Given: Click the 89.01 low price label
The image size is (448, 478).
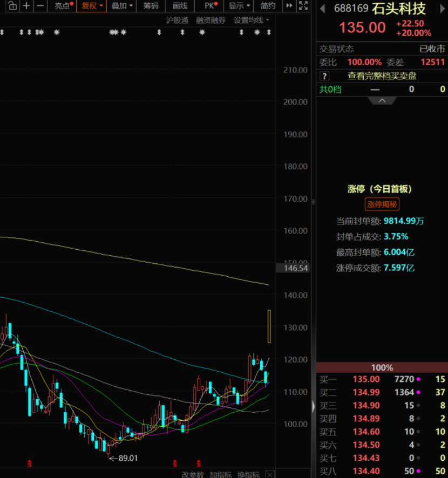Looking at the screenshot, I should coord(128,458).
